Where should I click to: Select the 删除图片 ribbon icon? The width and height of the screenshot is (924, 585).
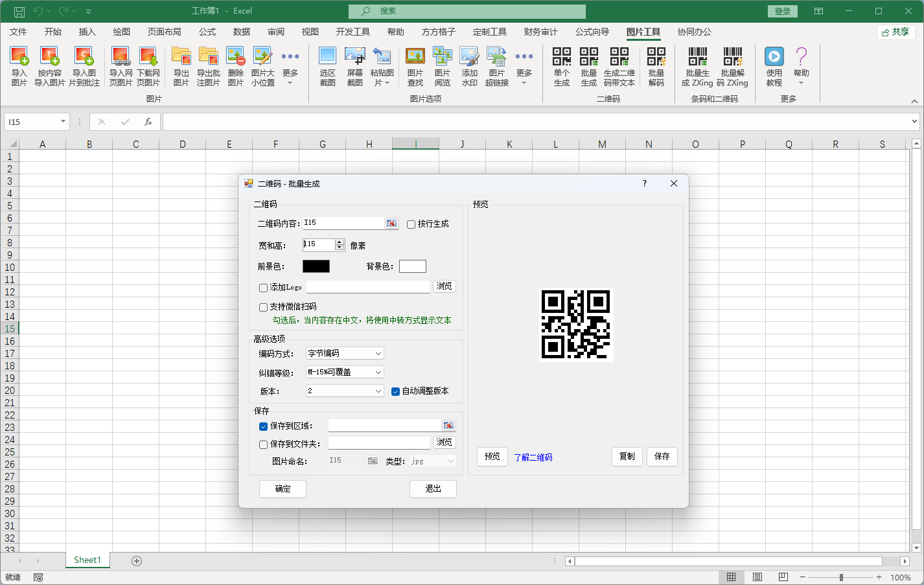[x=236, y=66]
